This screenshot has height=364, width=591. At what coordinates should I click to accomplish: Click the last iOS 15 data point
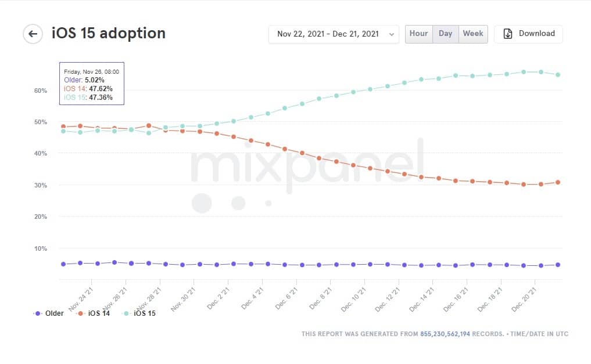click(x=558, y=74)
